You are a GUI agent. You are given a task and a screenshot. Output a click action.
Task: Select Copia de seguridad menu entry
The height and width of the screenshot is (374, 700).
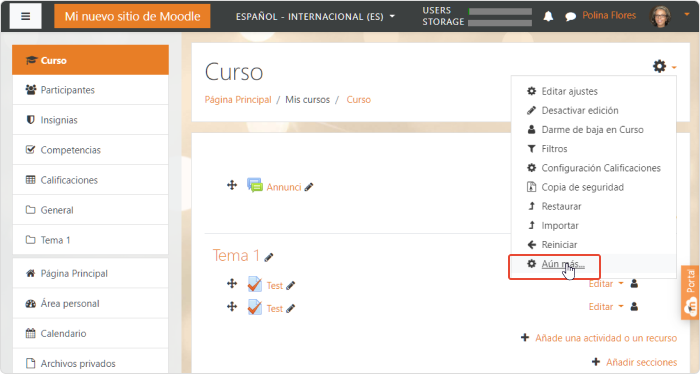pos(583,187)
